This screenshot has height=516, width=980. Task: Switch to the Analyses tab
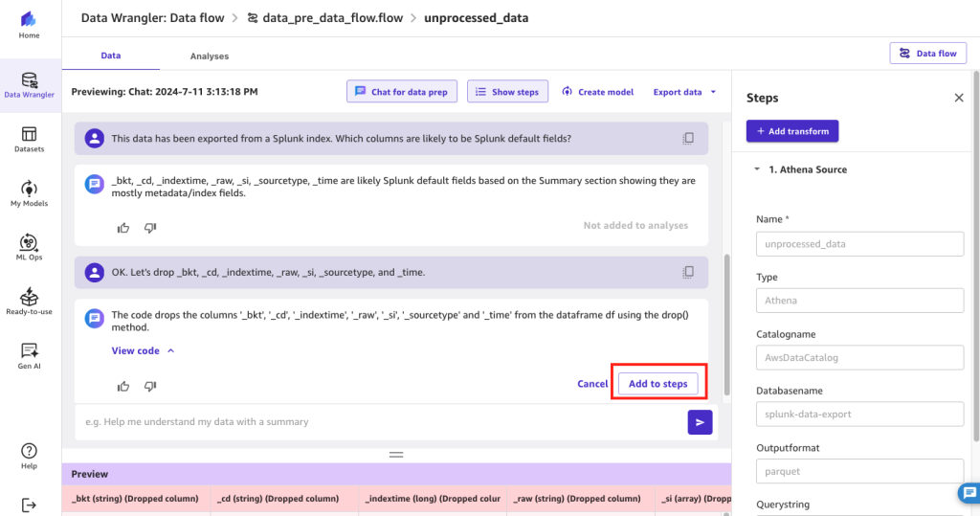coord(210,56)
